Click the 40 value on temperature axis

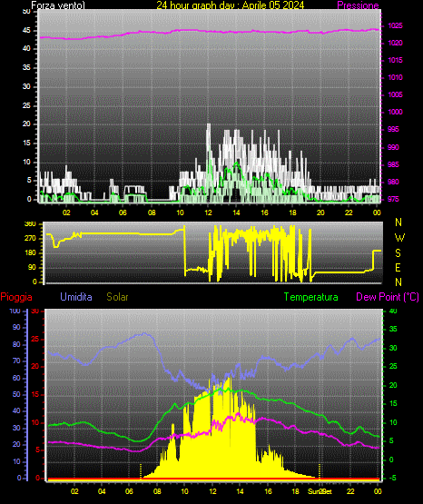coord(393,311)
